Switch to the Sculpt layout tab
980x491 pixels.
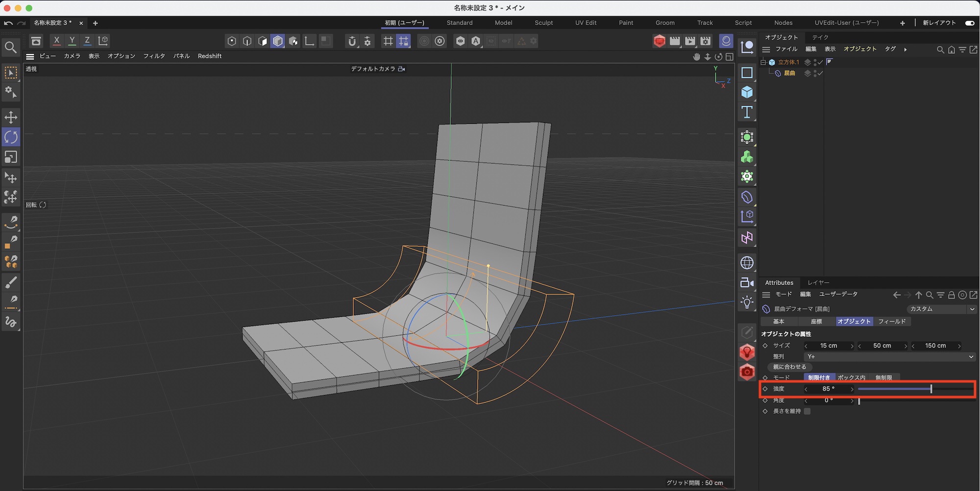543,23
